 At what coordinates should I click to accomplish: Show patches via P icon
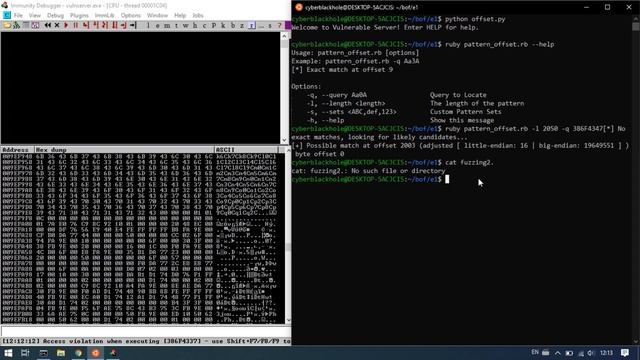[214, 25]
